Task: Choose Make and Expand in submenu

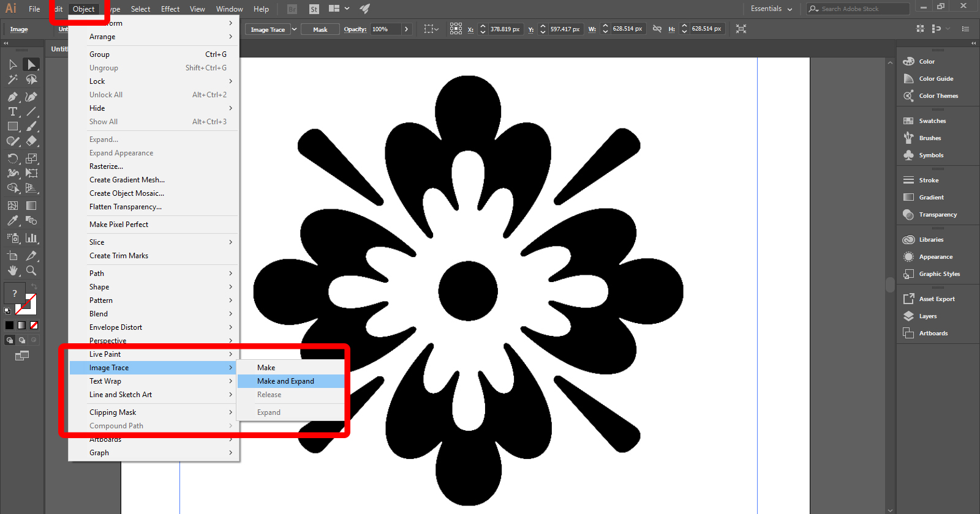Action: [x=291, y=381]
